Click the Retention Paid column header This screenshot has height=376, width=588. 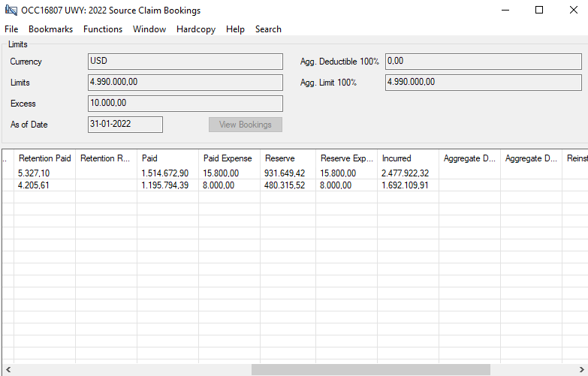(x=44, y=158)
